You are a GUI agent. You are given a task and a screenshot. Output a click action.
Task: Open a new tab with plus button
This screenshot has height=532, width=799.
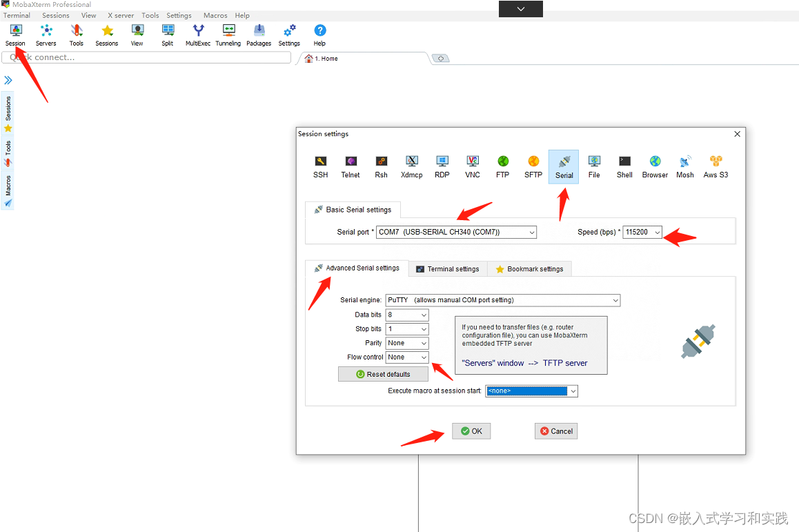click(440, 59)
